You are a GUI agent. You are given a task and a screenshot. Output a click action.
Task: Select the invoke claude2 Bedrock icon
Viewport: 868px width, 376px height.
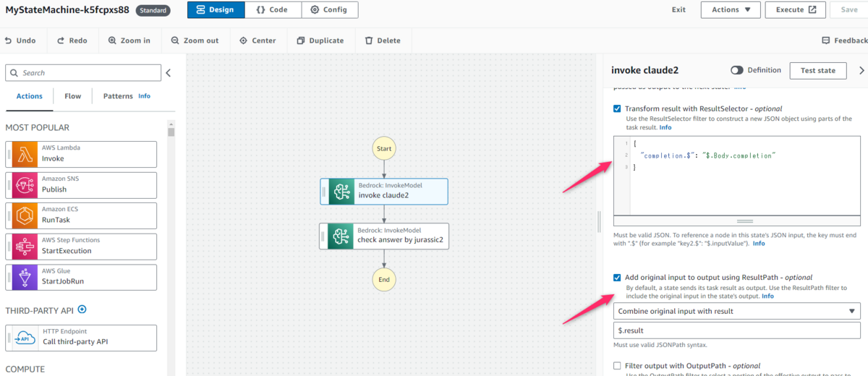[x=340, y=191]
